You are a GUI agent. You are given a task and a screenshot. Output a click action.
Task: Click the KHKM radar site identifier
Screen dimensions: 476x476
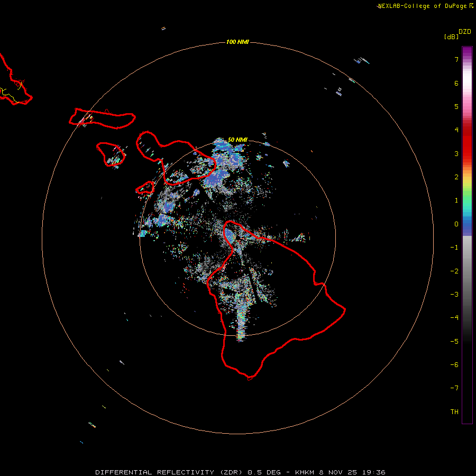[x=305, y=472]
